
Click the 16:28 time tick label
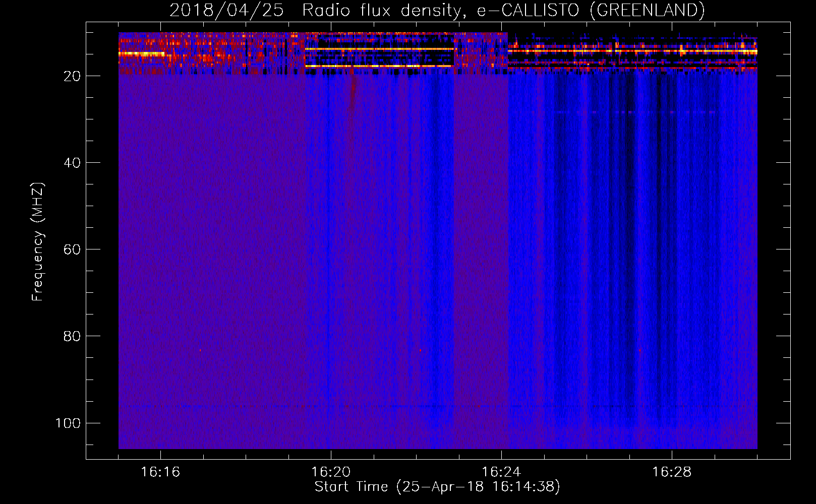(x=672, y=472)
